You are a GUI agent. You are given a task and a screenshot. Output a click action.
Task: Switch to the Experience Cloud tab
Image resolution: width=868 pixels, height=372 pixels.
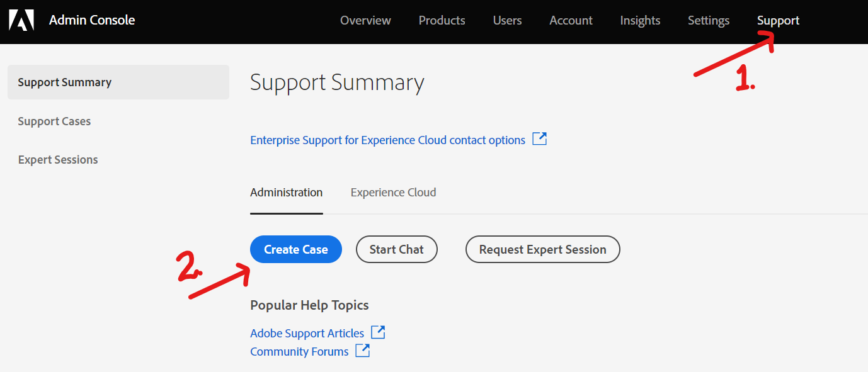click(x=393, y=192)
